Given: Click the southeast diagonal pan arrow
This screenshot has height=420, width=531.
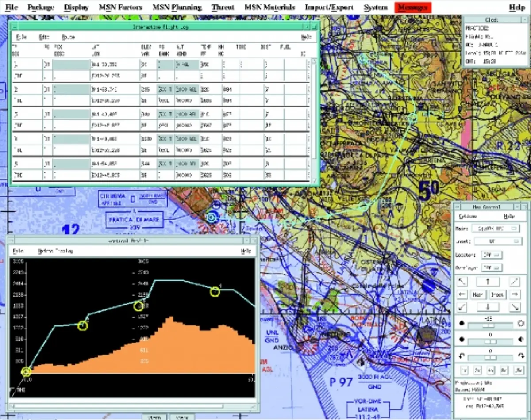Looking at the screenshot, I should point(515,307).
